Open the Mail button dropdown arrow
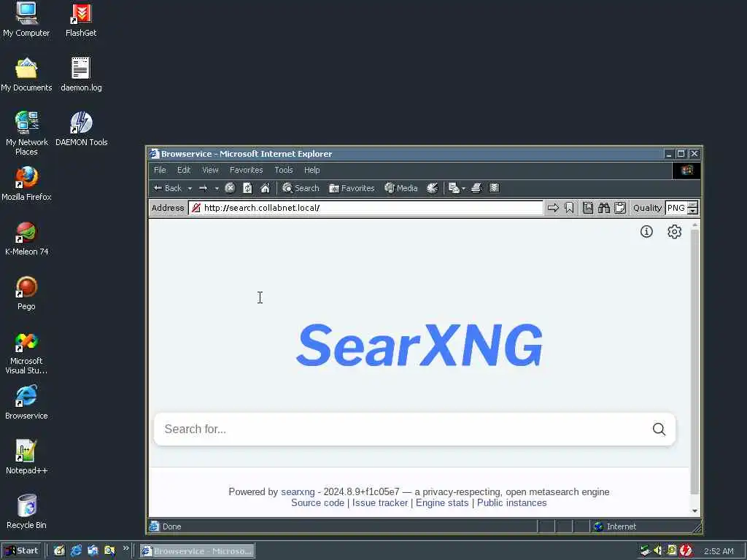The image size is (747, 560). (463, 189)
